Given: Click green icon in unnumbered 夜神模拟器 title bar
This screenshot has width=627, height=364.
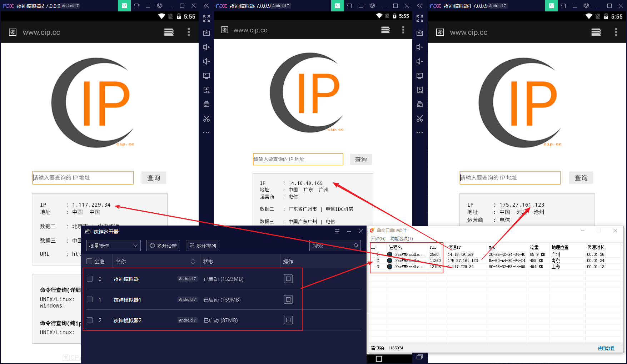Looking at the screenshot, I should click(338, 6).
